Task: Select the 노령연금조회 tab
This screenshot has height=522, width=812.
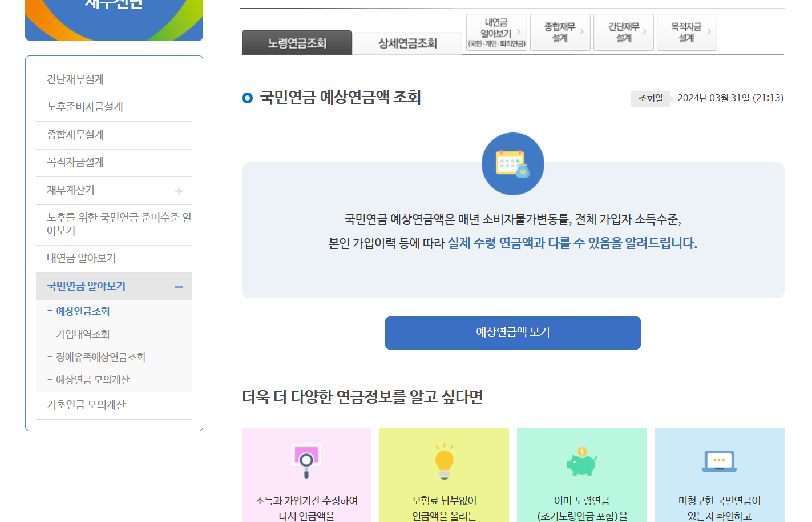Action: point(296,42)
